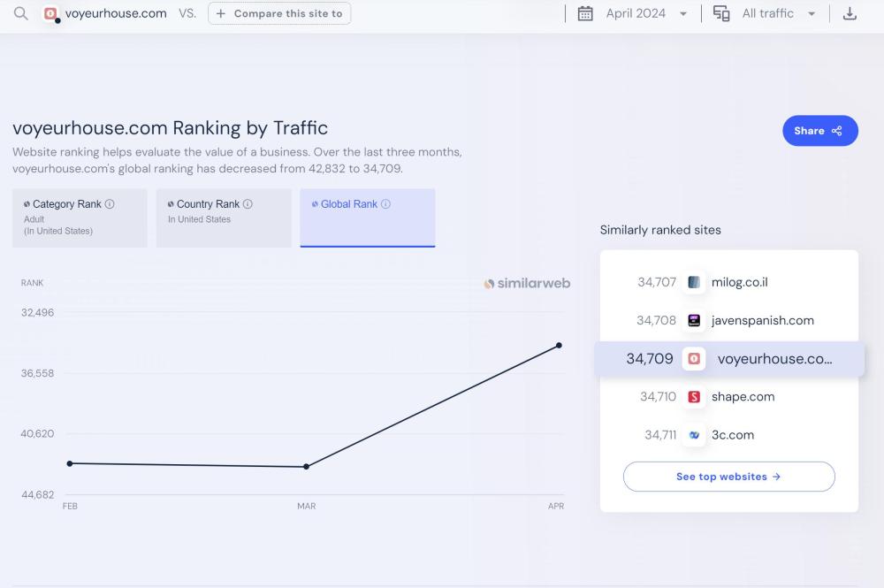Click the info icon next to Country Rank
This screenshot has width=884, height=588.
pos(248,204)
